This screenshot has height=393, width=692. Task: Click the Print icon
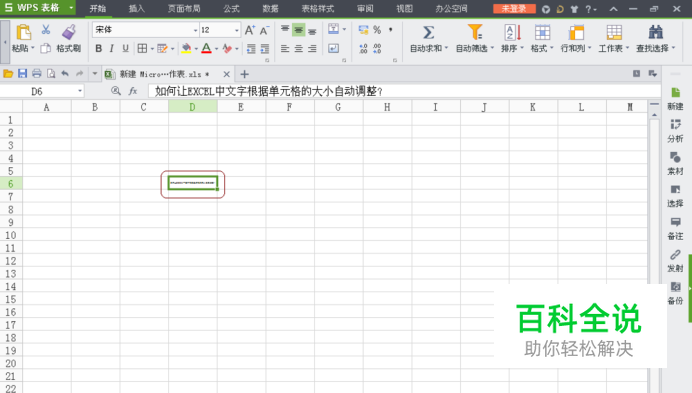pos(37,74)
